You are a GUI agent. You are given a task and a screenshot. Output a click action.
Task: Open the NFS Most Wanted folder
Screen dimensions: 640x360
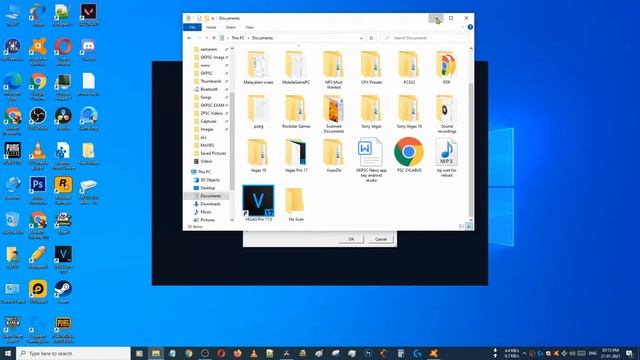coord(333,70)
